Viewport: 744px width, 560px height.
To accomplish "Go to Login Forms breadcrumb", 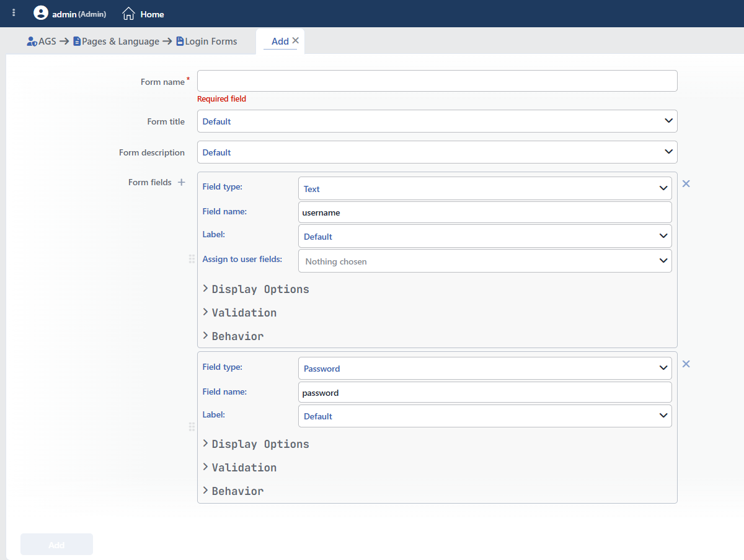I will pyautogui.click(x=211, y=42).
